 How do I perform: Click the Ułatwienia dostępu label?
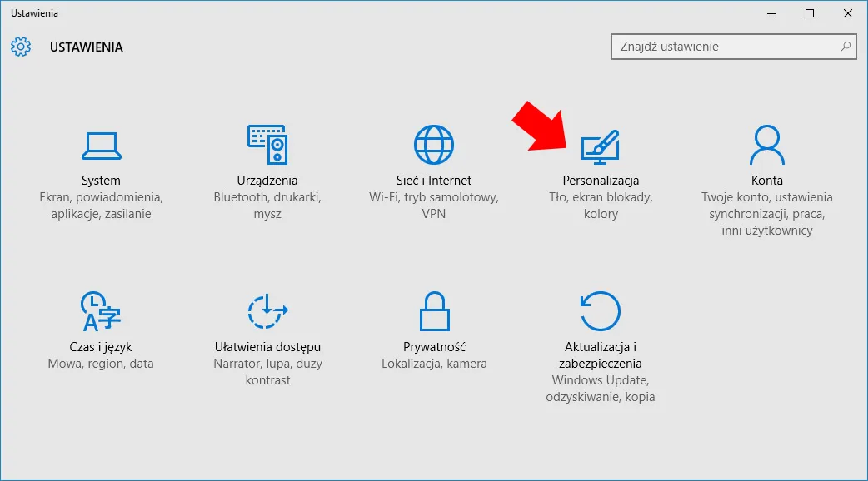(x=268, y=347)
